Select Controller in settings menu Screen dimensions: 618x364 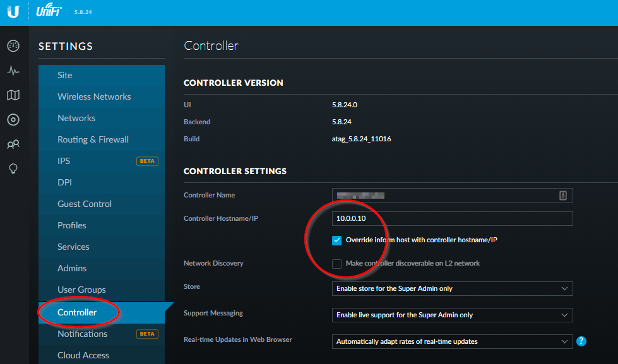tap(101, 312)
